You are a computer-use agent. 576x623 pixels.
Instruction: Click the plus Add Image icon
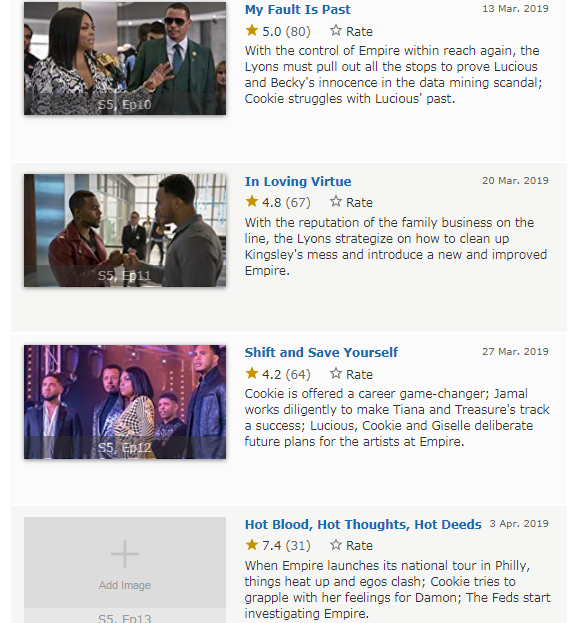coord(125,553)
